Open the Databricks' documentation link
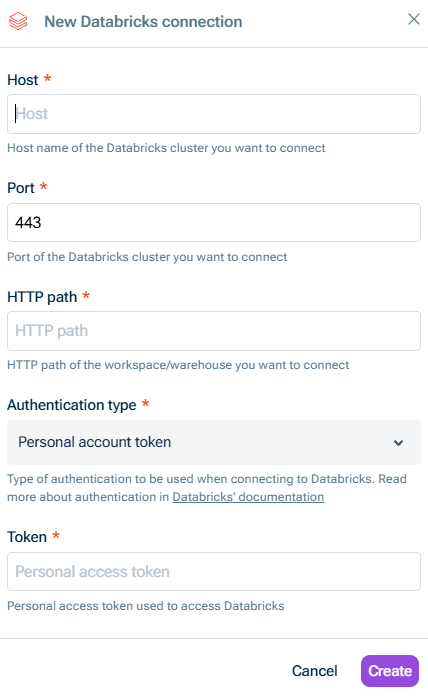 [x=248, y=497]
